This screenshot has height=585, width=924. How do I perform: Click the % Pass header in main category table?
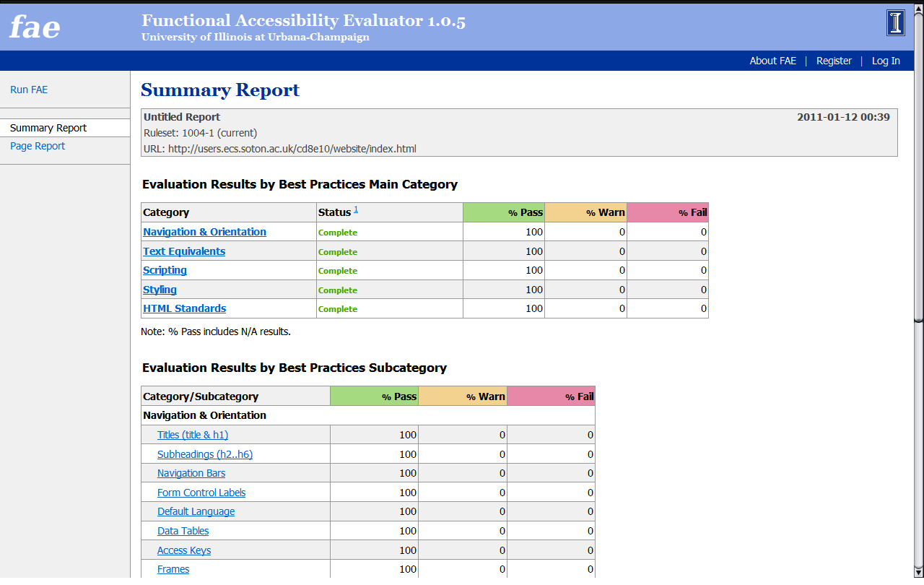click(503, 212)
